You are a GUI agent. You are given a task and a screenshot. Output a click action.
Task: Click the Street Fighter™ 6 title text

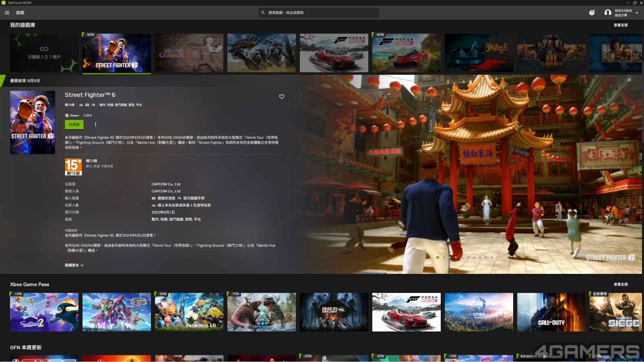90,95
